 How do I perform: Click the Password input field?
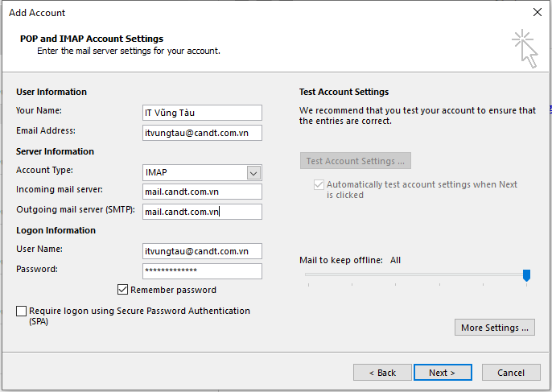(x=202, y=271)
